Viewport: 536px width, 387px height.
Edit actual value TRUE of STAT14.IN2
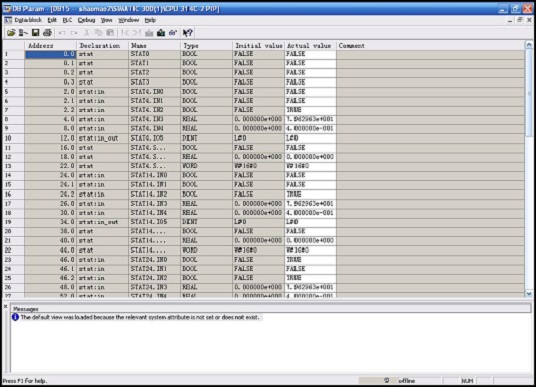[310, 194]
